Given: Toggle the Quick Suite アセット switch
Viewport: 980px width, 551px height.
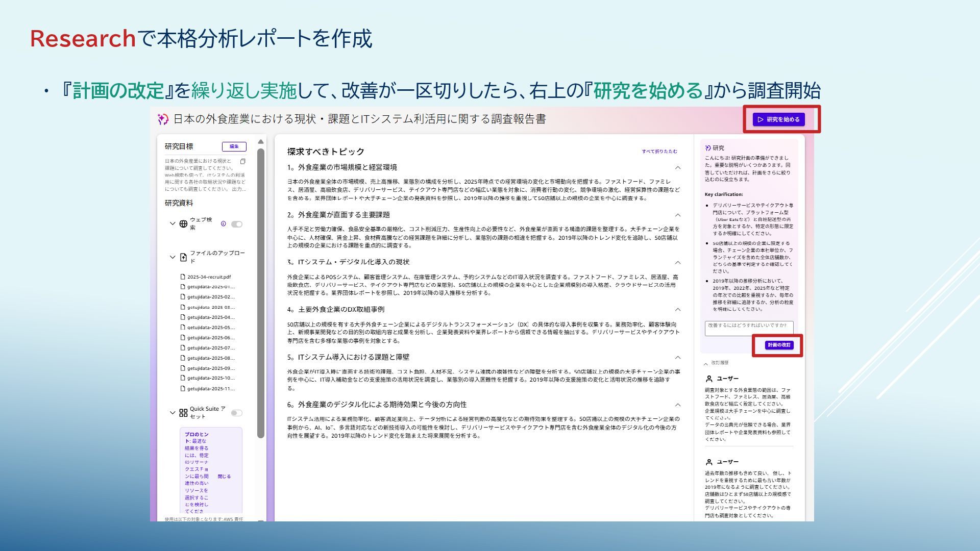Looking at the screenshot, I should 237,413.
